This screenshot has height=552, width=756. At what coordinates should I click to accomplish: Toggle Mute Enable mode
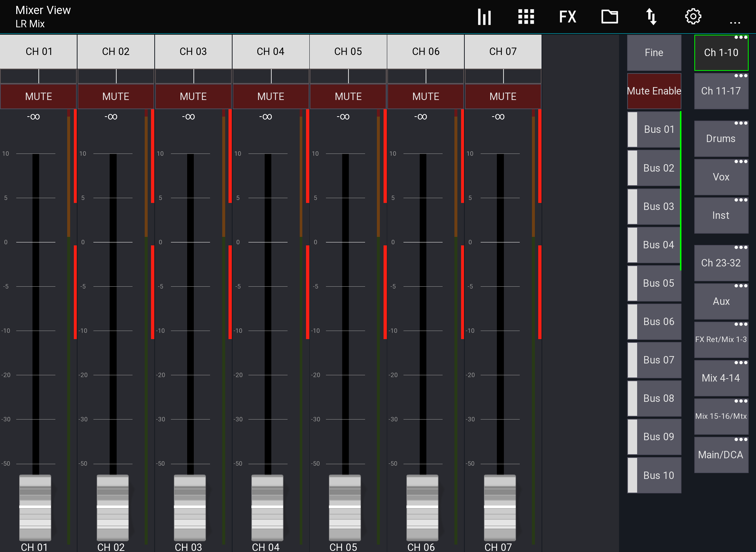654,91
